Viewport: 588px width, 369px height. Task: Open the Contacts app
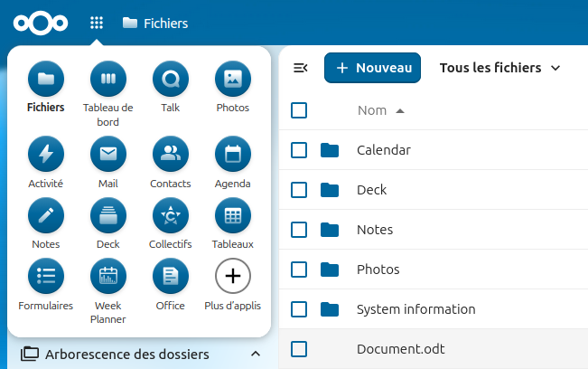point(170,154)
